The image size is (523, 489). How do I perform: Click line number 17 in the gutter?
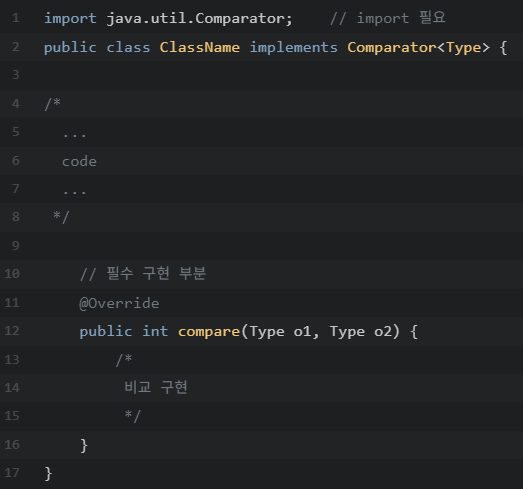[x=12, y=473]
